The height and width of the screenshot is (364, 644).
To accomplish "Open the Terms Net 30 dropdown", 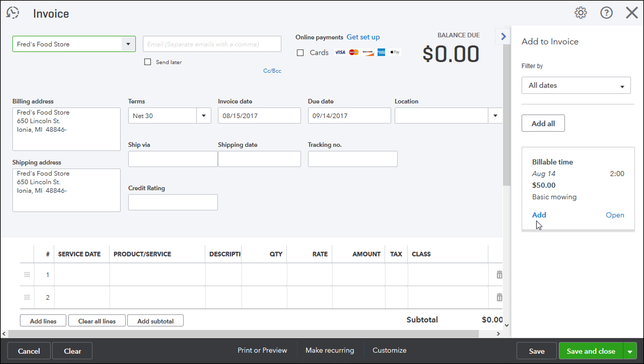I will click(x=203, y=116).
